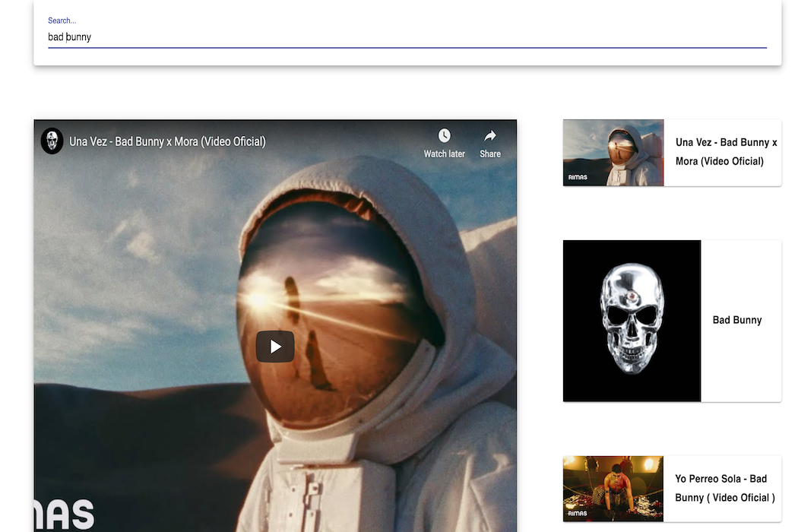Open the "Yo Perreo Sola - Bad Bunny" result

point(724,488)
